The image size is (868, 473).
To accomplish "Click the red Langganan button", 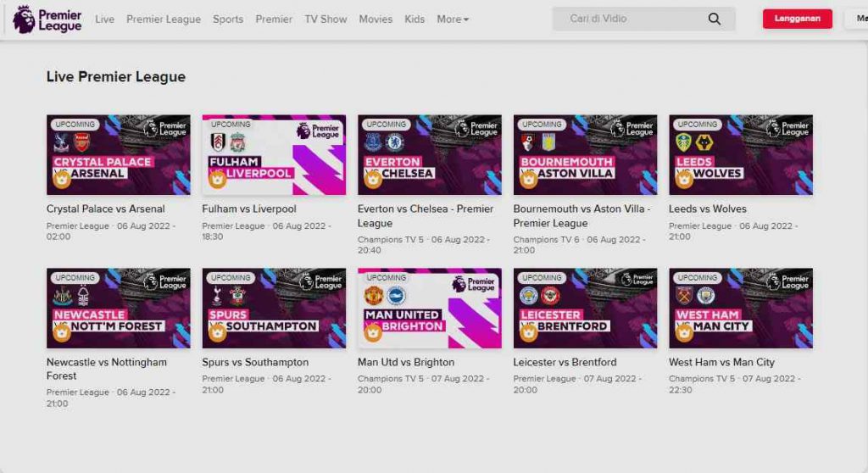I will (797, 19).
